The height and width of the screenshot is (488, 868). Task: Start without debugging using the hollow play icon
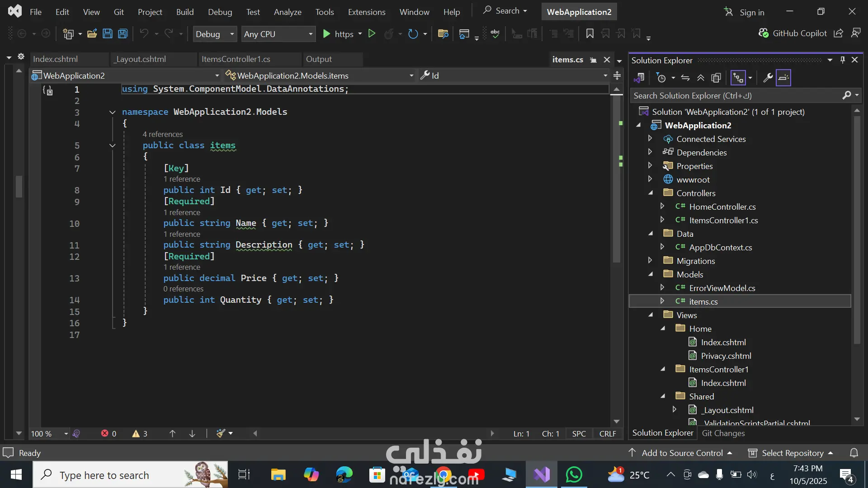[372, 34]
